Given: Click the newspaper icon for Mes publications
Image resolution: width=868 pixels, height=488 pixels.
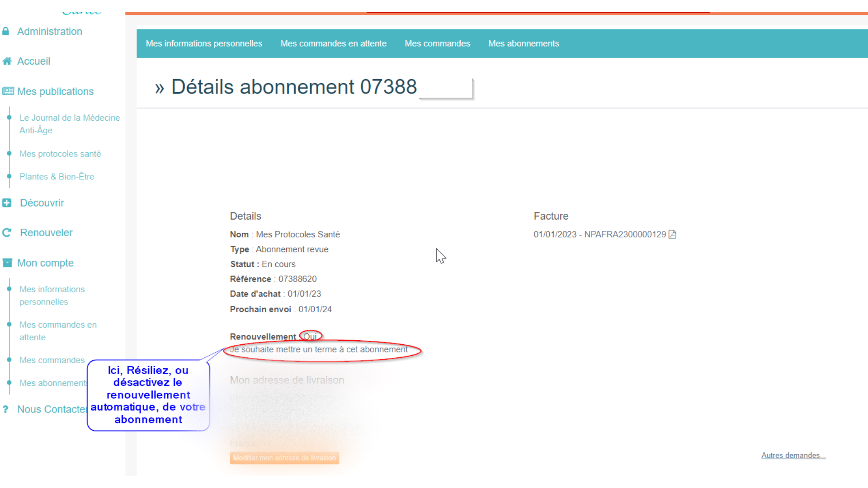Looking at the screenshot, I should tap(8, 91).
